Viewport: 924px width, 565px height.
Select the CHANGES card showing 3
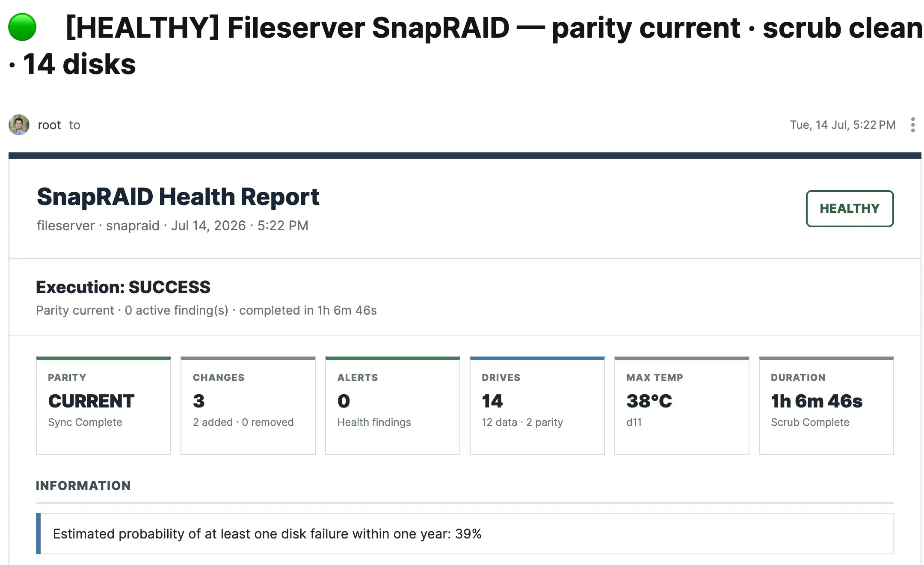coord(248,405)
